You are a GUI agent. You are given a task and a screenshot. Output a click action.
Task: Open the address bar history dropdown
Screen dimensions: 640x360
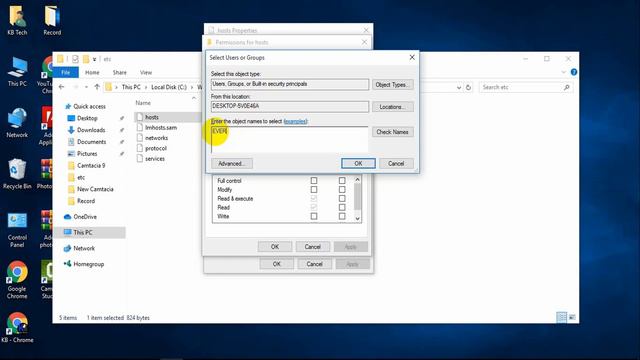(x=459, y=87)
